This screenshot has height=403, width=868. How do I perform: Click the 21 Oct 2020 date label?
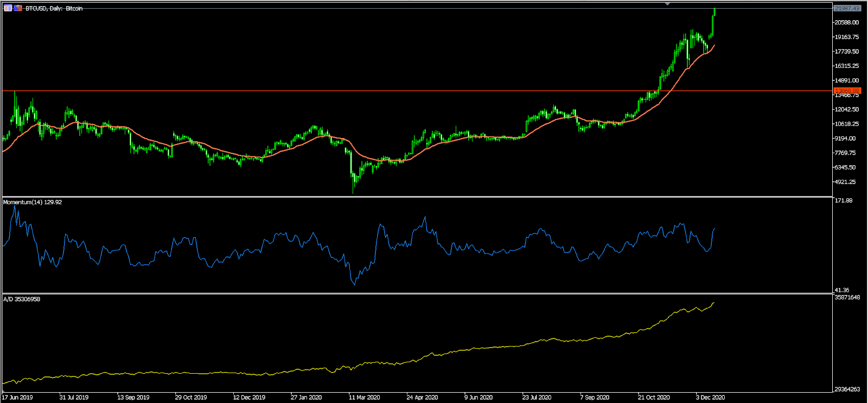654,397
